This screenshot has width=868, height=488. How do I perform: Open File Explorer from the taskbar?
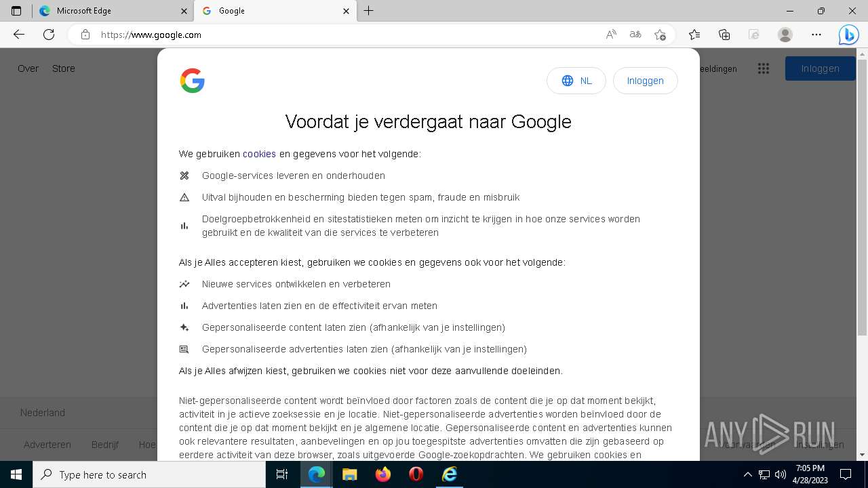coord(349,474)
